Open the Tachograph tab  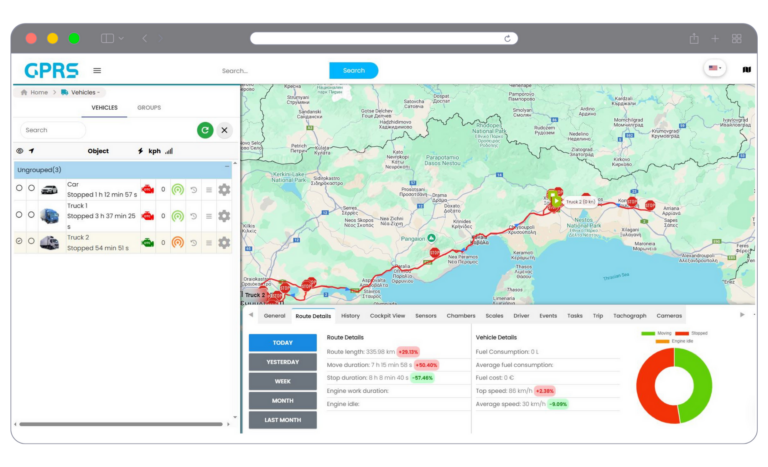point(629,315)
